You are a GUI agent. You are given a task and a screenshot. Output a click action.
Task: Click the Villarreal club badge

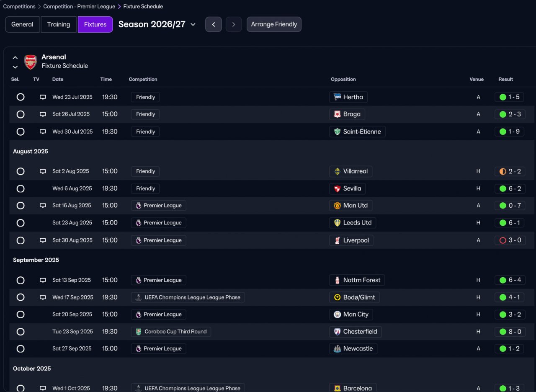click(x=337, y=171)
